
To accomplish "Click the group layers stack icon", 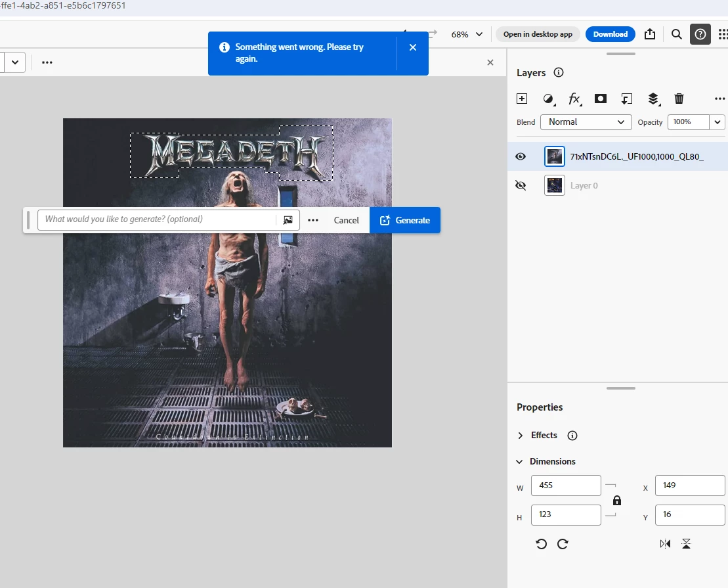I will (x=653, y=99).
